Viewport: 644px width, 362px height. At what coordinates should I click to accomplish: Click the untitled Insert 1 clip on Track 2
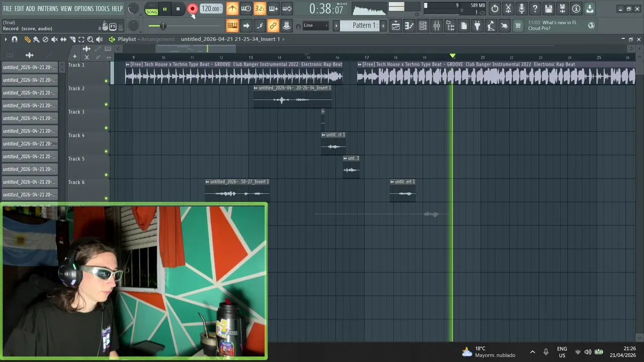pyautogui.click(x=292, y=96)
